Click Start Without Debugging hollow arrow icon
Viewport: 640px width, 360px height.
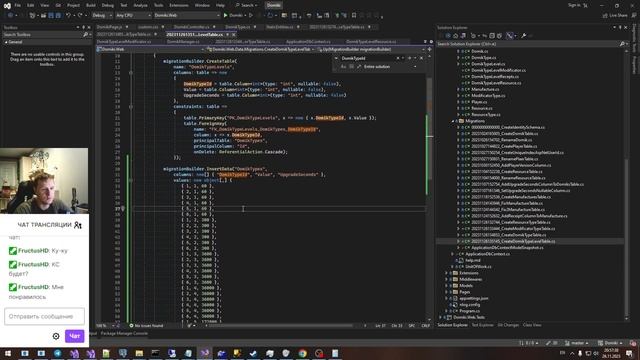click(x=251, y=16)
